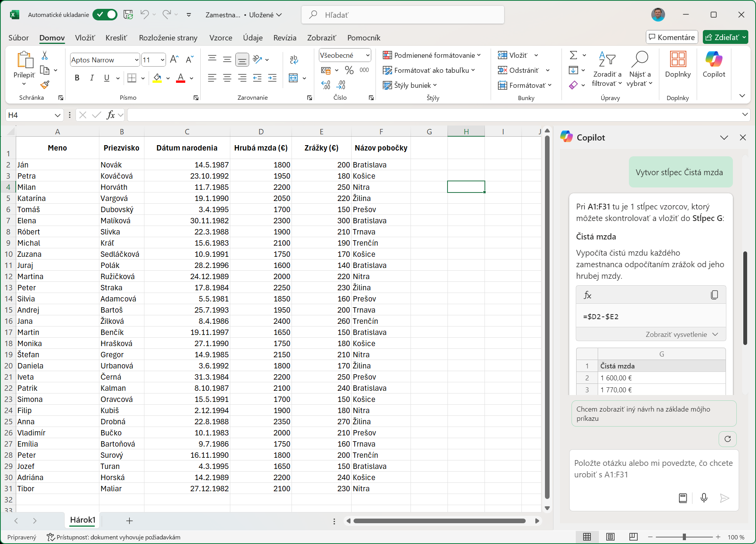Click the Komentáre button
This screenshot has width=756, height=544.
pyautogui.click(x=671, y=37)
